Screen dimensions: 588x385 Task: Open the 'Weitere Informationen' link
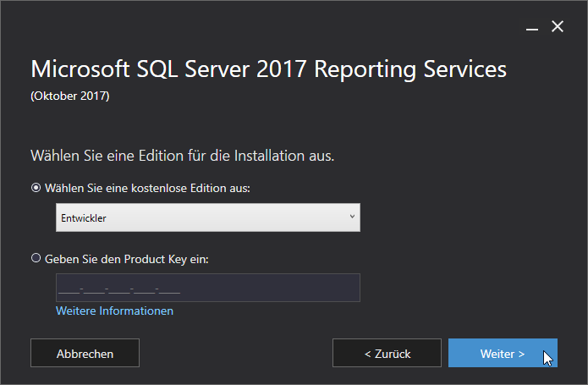pos(114,311)
